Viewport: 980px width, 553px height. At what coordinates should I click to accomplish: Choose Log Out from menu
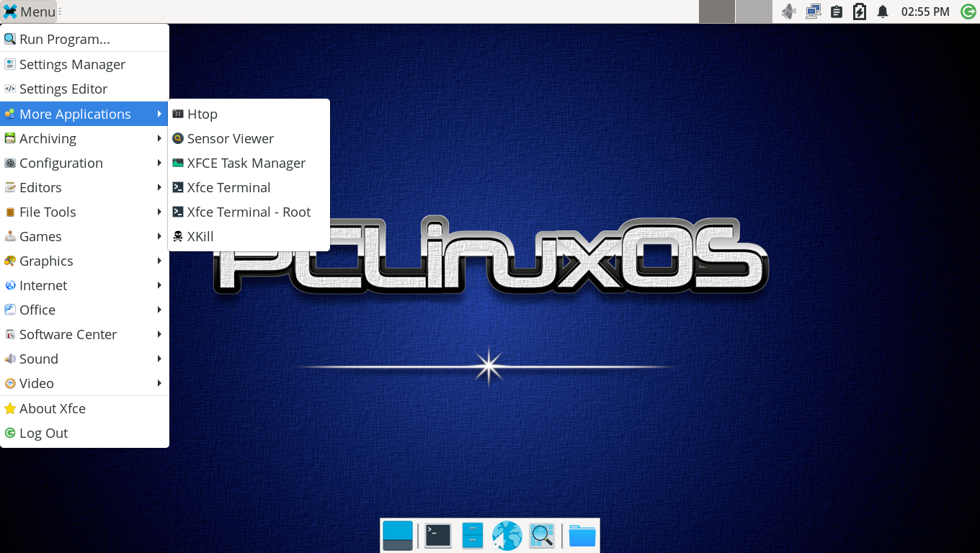click(84, 433)
